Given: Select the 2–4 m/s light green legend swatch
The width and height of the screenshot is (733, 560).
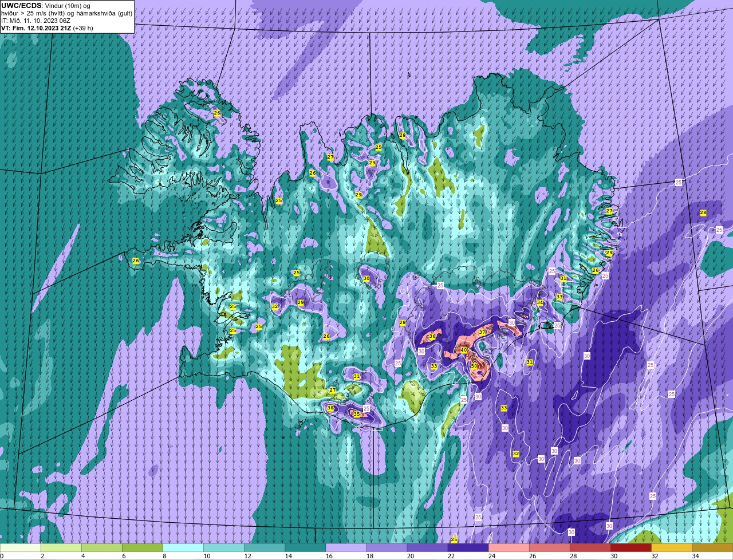Looking at the screenshot, I should (x=61, y=548).
